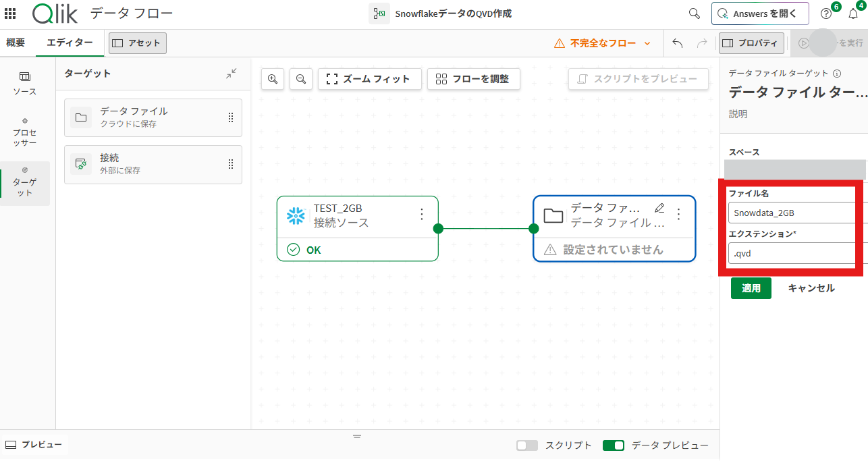Screen dimensions: 868x461
Task: Click the TEST_2GB node output connector dot
Action: (x=438, y=228)
